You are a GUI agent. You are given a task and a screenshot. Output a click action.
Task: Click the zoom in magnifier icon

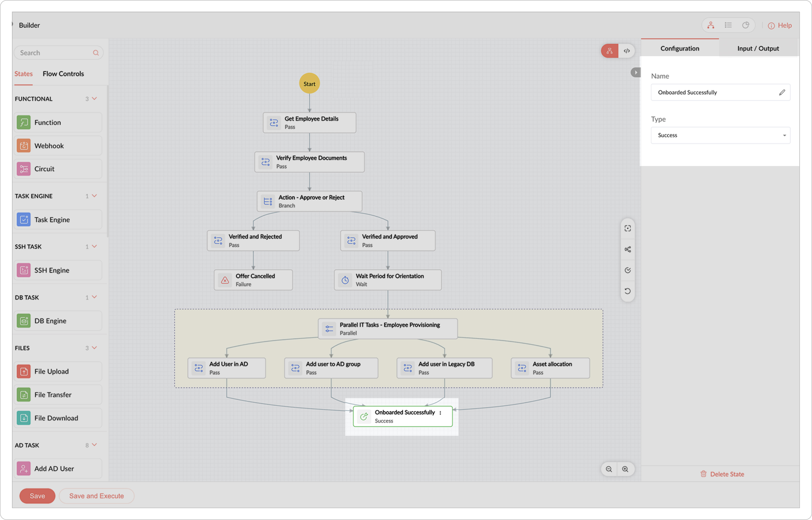point(625,469)
